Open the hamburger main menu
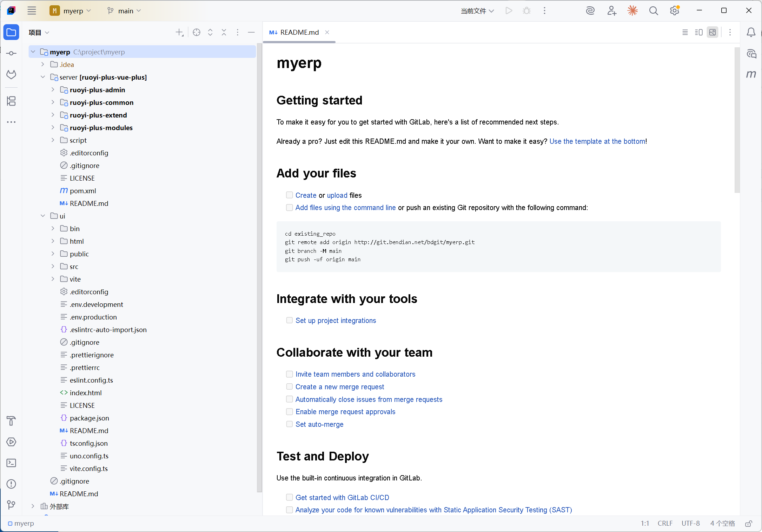This screenshot has height=532, width=762. 32,11
